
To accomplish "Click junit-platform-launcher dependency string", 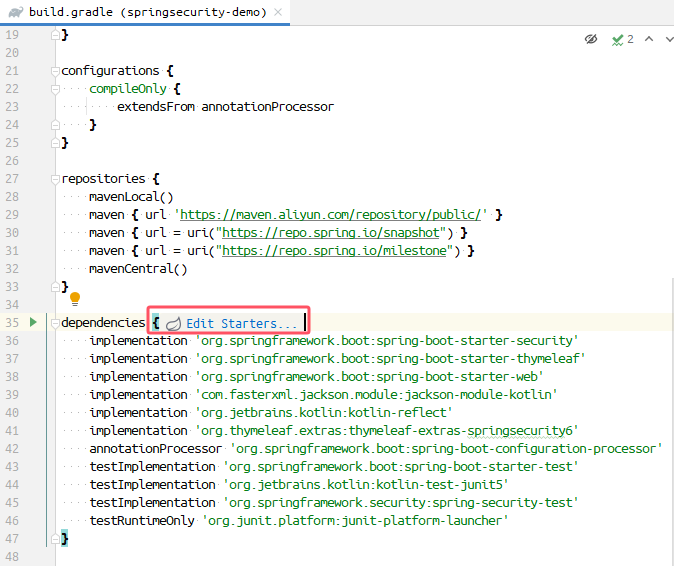I will (x=355, y=521).
